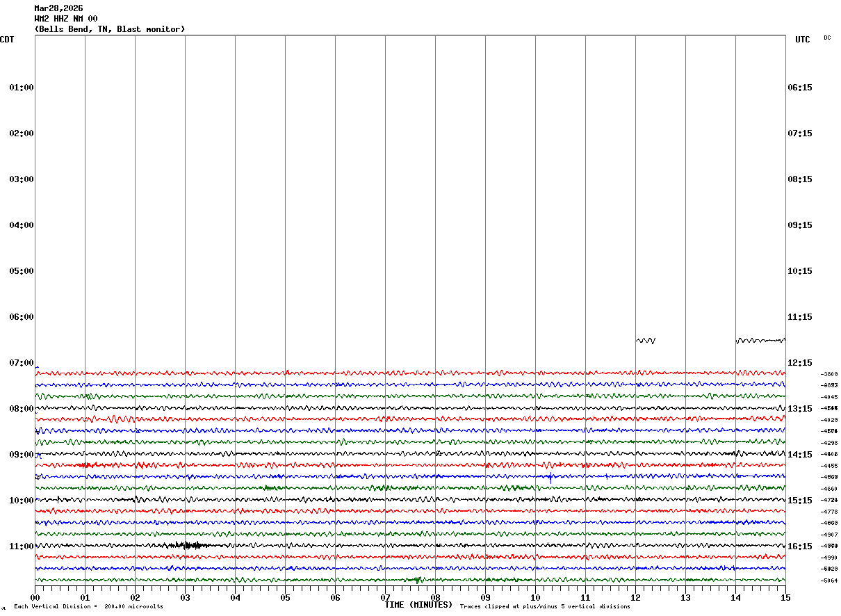Screen dimensions: 841x616
Task: Click the 15:15 UTC time label
Action: 800,501
